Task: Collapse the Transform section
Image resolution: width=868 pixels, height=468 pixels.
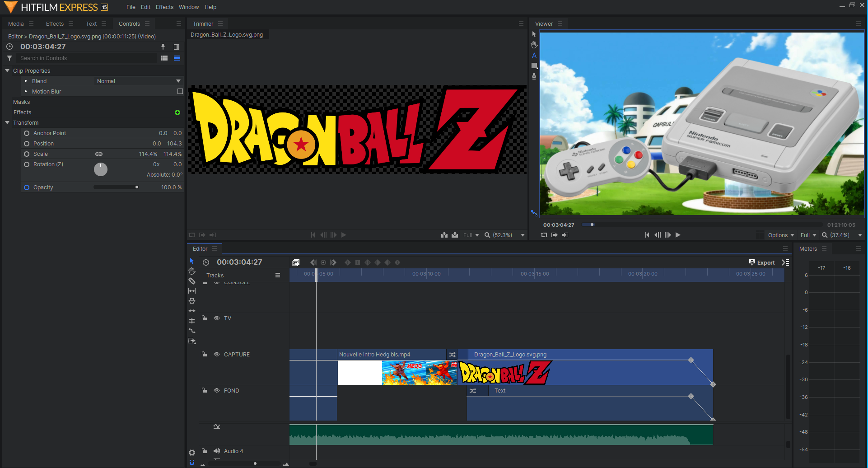Action: [x=7, y=123]
